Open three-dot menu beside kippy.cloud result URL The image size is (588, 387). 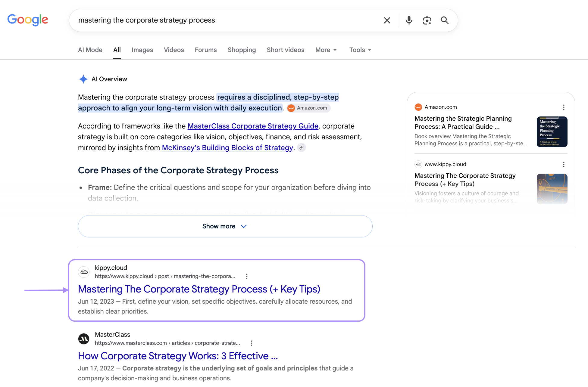(x=247, y=276)
